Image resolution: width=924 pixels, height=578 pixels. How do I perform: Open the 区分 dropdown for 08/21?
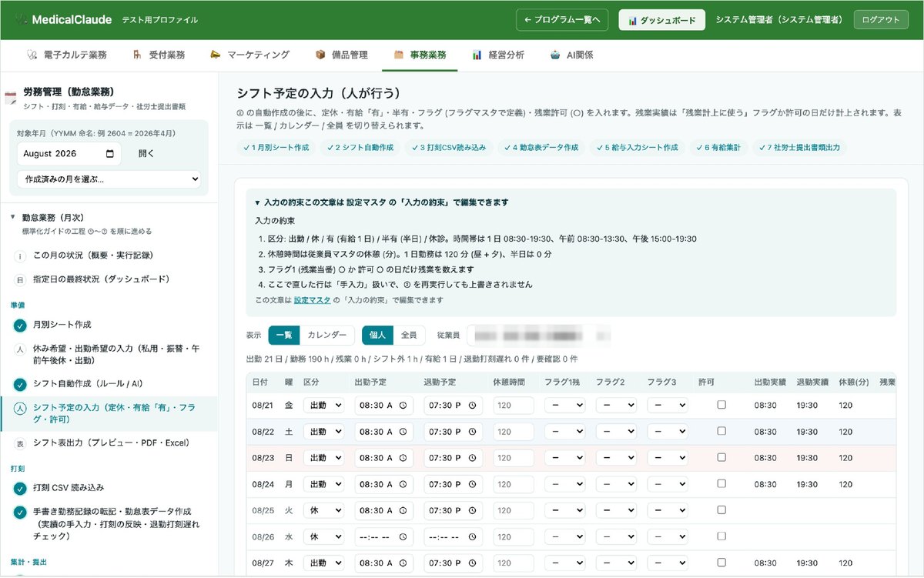(323, 406)
